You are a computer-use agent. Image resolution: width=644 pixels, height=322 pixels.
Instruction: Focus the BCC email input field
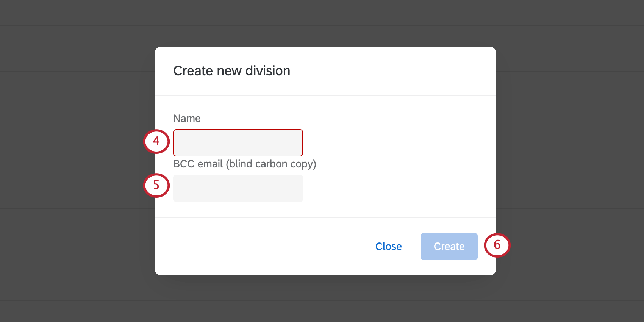coord(238,188)
